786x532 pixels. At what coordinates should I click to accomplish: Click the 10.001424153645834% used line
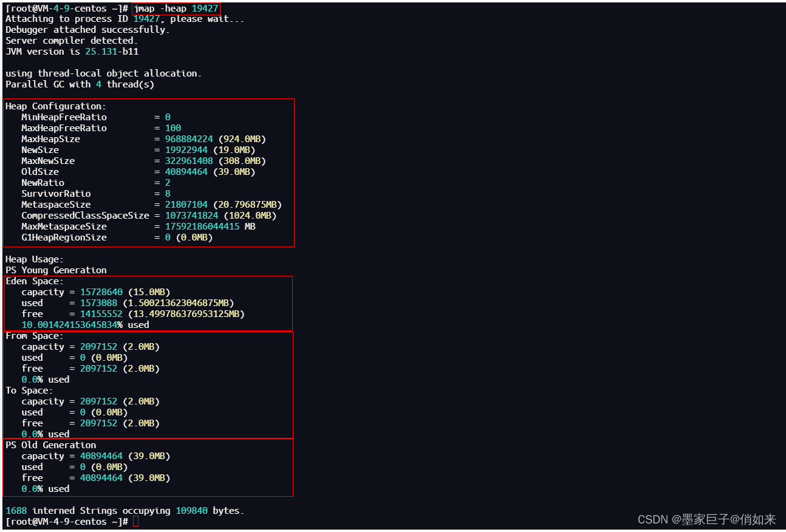(x=85, y=325)
